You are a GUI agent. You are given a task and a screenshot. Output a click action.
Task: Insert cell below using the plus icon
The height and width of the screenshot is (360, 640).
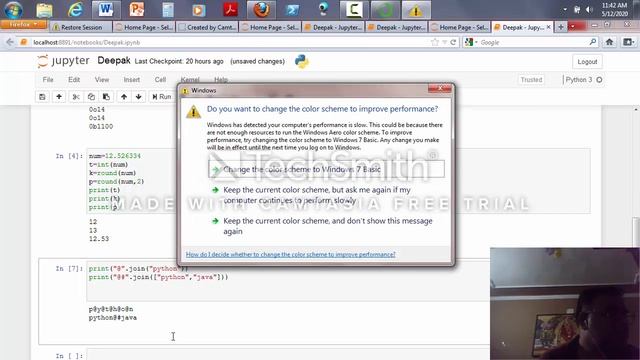(x=59, y=97)
